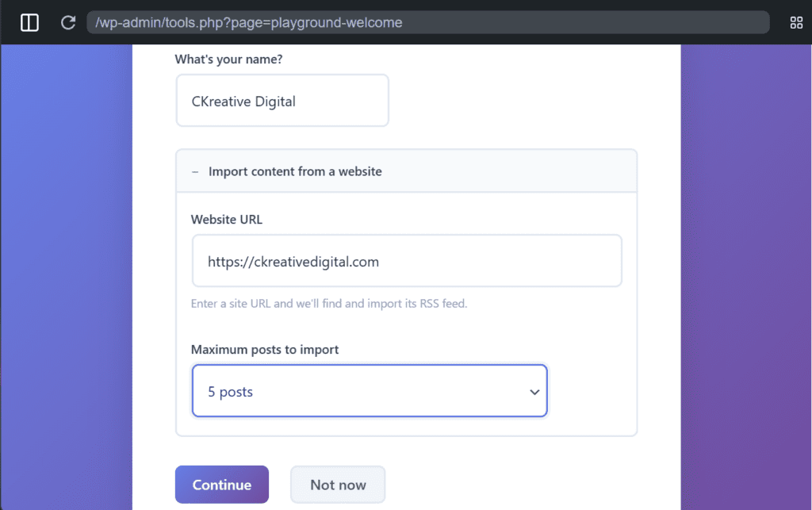
Task: Click the RSS feed helper text
Action: pyautogui.click(x=329, y=304)
